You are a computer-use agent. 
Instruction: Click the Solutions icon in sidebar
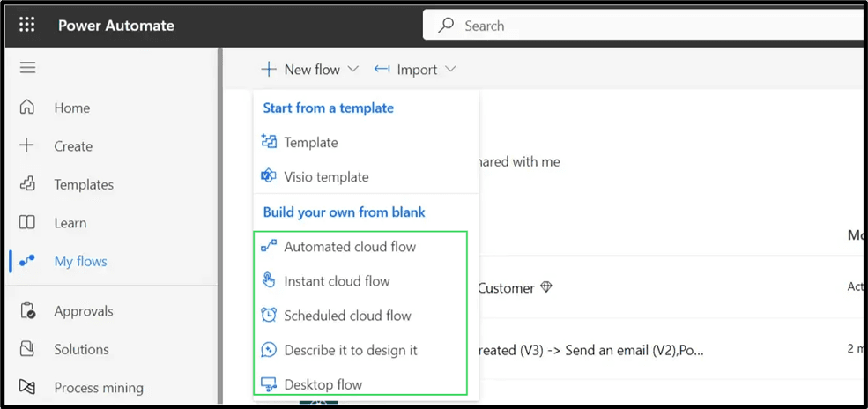pyautogui.click(x=27, y=349)
